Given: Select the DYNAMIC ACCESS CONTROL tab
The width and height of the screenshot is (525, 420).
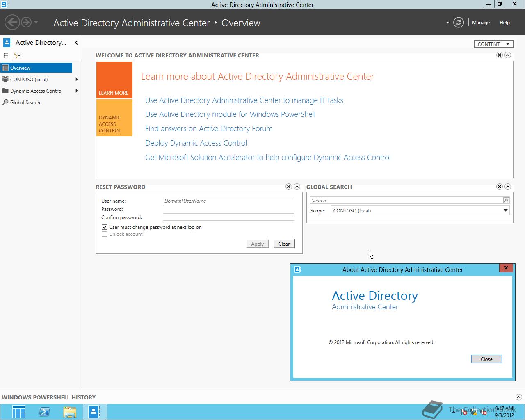Looking at the screenshot, I should pyautogui.click(x=114, y=118).
